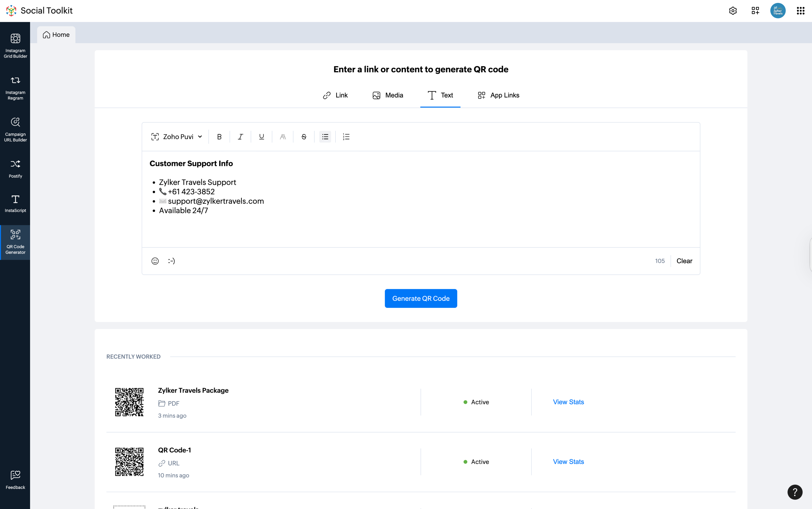Switch to the App Links tab
Screen dimensions: 812x509
click(x=498, y=95)
